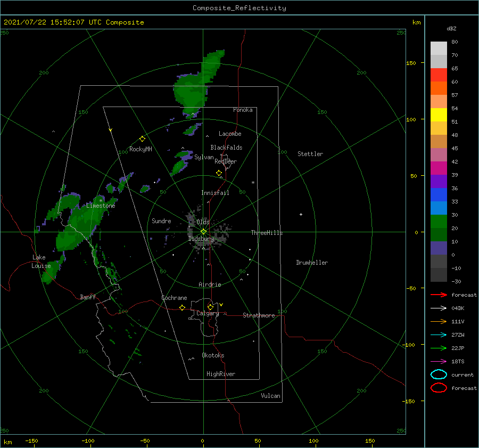Click the RedDeer city label
This screenshot has height=448, width=479.
pyautogui.click(x=226, y=161)
